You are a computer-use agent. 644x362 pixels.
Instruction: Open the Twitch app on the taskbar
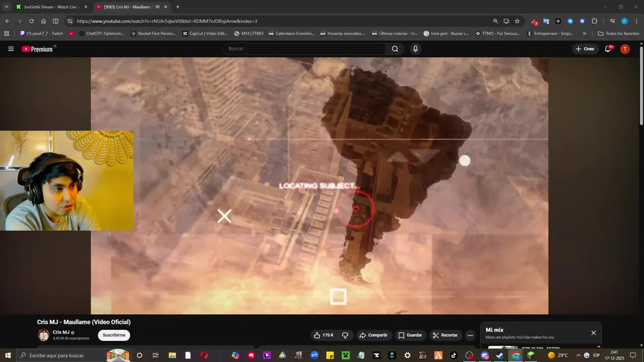pos(267,355)
